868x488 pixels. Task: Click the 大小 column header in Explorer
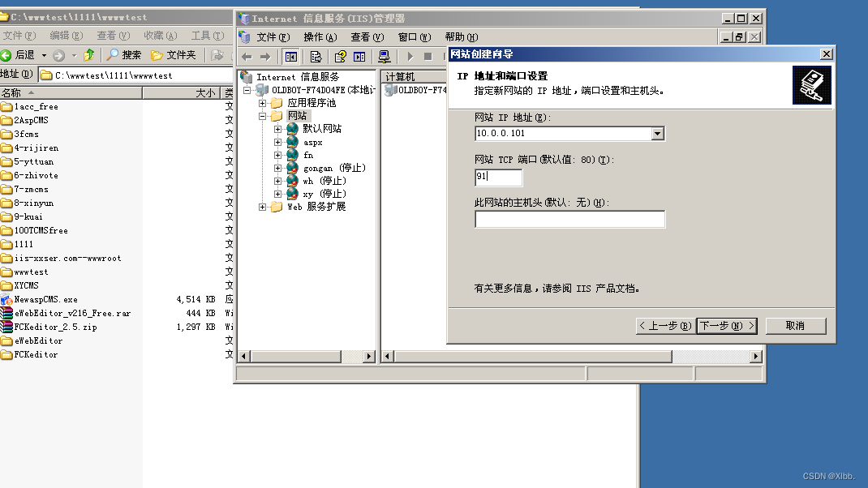(182, 93)
